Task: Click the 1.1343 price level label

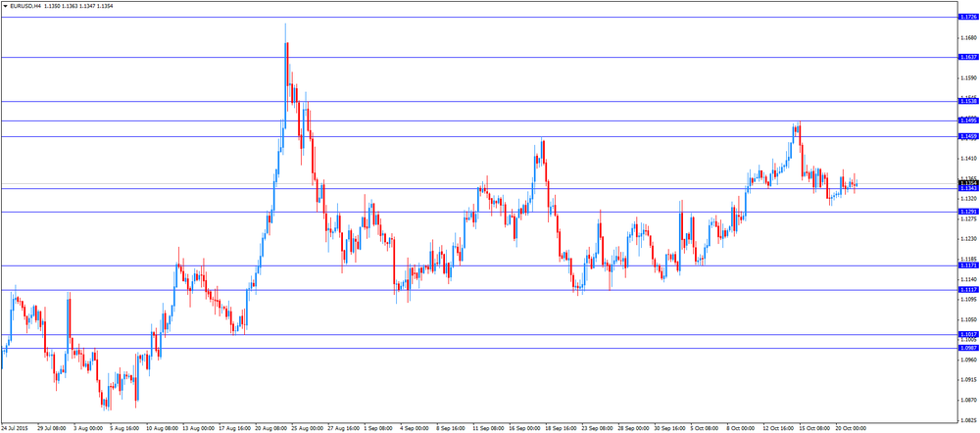Action: [x=967, y=188]
